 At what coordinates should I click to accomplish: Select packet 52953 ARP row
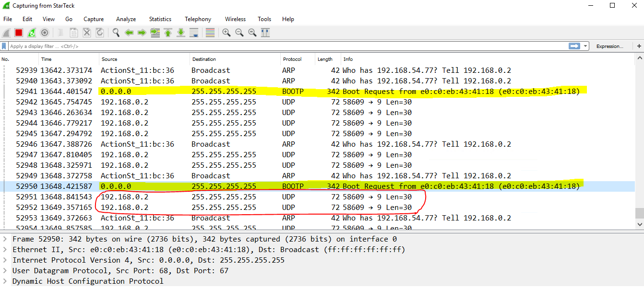317,218
